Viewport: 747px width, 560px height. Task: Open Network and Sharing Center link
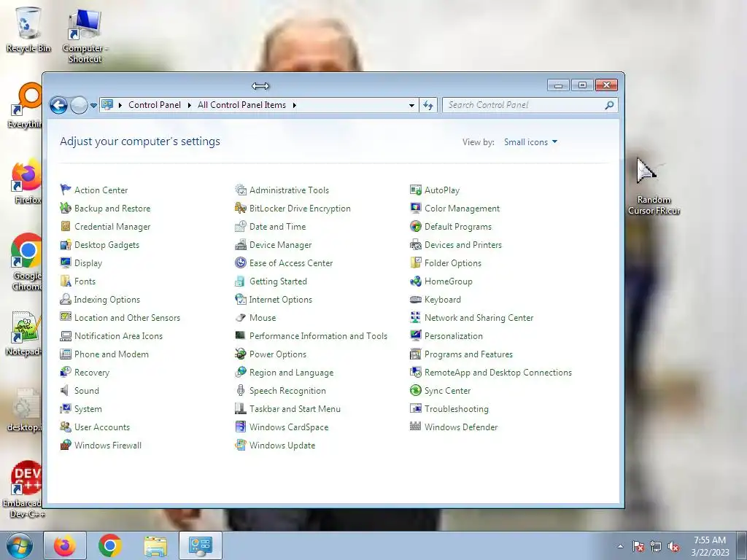(x=479, y=318)
